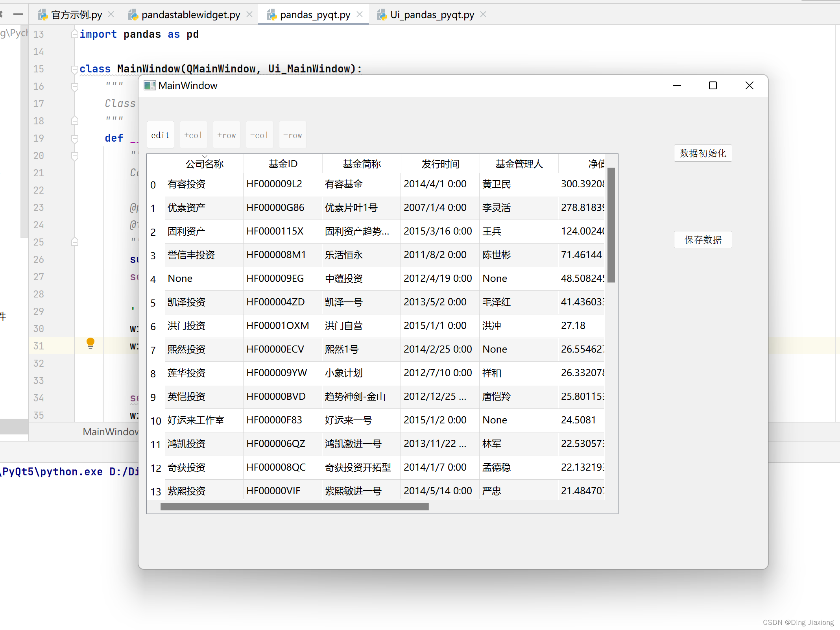Screen dimensions: 840x630
Task: Click the lightbulb quick-fix icon in the editor gutter
Action: [x=90, y=343]
